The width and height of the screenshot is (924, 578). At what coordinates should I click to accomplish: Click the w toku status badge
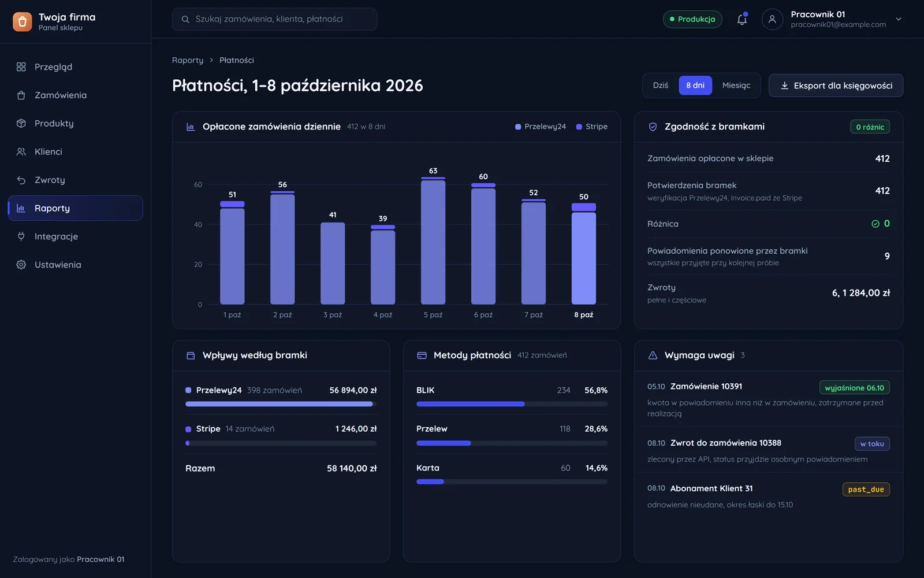tap(872, 444)
